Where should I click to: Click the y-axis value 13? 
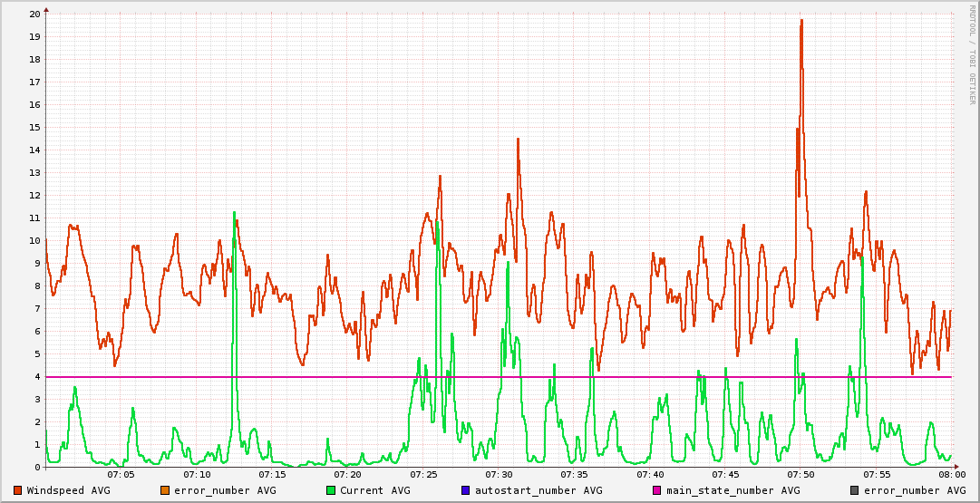(35, 172)
